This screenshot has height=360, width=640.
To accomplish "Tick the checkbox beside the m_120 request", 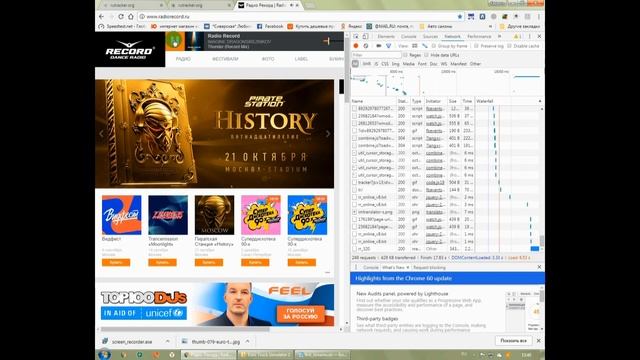I will [354, 249].
